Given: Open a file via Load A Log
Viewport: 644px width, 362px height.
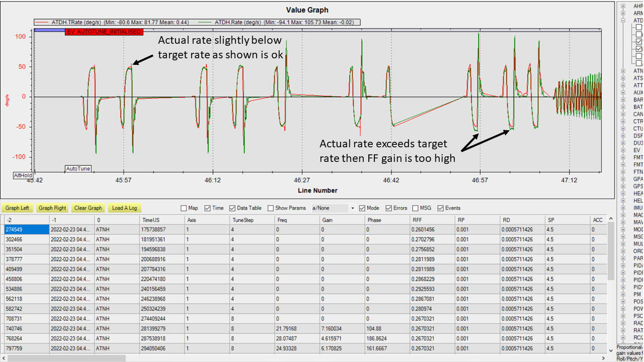Looking at the screenshot, I should (124, 208).
